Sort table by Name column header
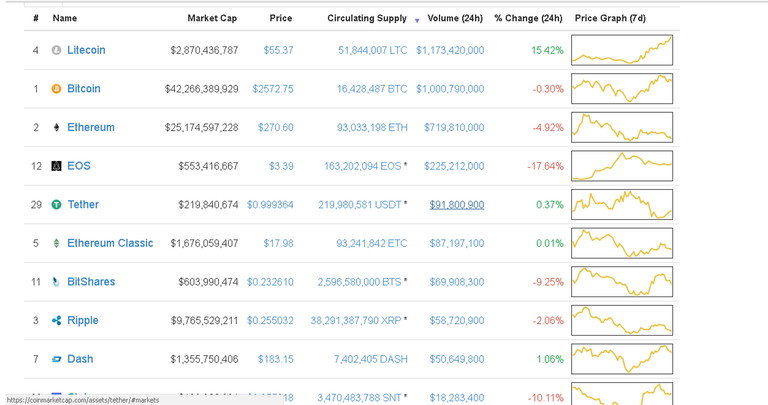This screenshot has height=405, width=768. click(65, 18)
